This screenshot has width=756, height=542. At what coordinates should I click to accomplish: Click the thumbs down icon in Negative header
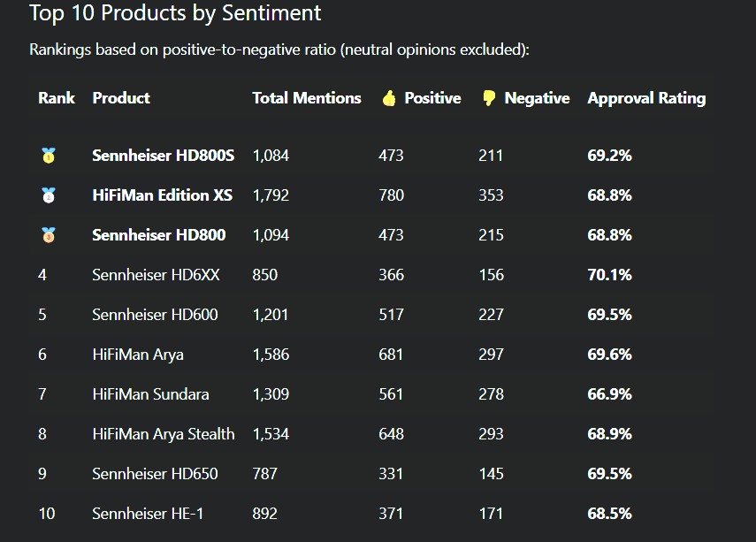(x=489, y=98)
